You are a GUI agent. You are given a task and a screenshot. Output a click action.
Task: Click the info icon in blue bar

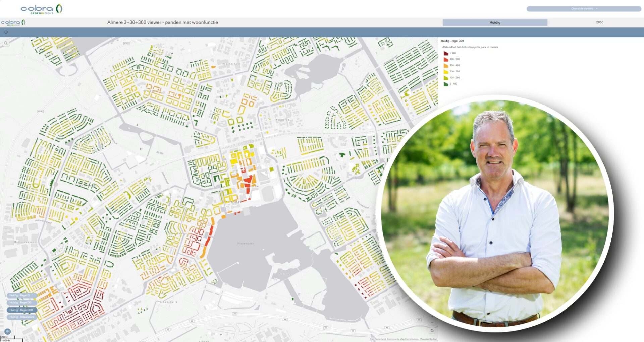6,32
